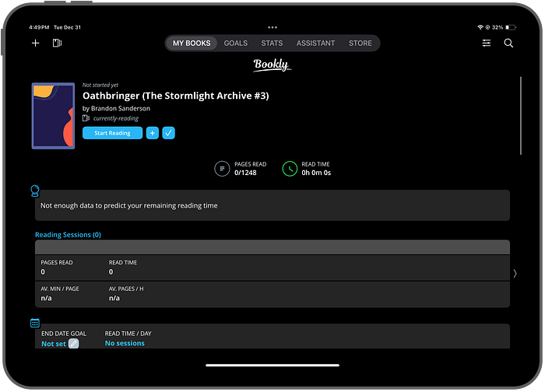
Task: Switch to ASSISTANT tab
Action: [315, 43]
